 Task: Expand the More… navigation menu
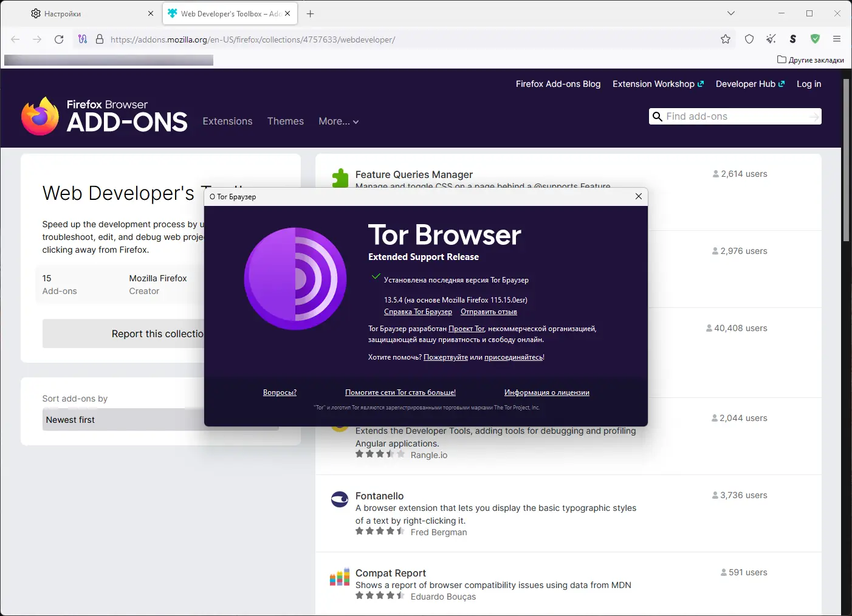[x=338, y=121]
